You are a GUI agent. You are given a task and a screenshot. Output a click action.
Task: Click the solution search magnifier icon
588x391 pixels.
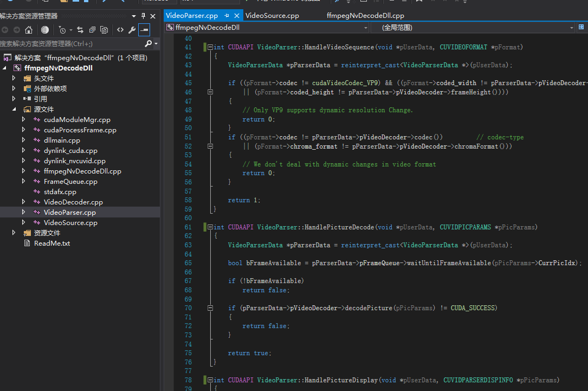pyautogui.click(x=148, y=43)
